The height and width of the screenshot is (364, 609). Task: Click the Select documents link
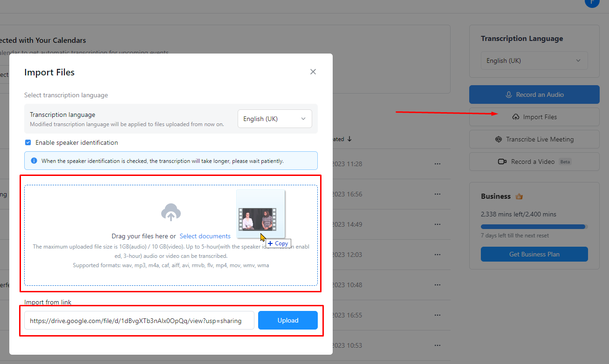click(205, 236)
